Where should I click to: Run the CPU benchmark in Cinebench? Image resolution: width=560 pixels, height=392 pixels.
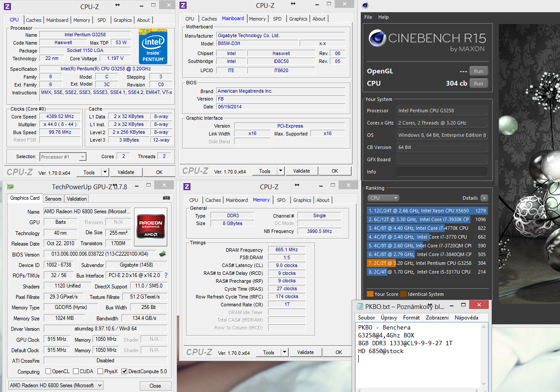pyautogui.click(x=479, y=83)
